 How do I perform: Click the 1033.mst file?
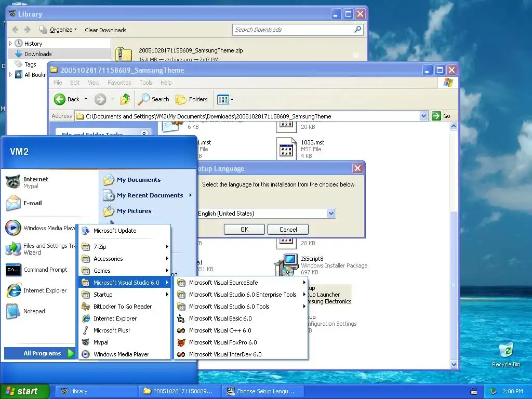coord(300,149)
